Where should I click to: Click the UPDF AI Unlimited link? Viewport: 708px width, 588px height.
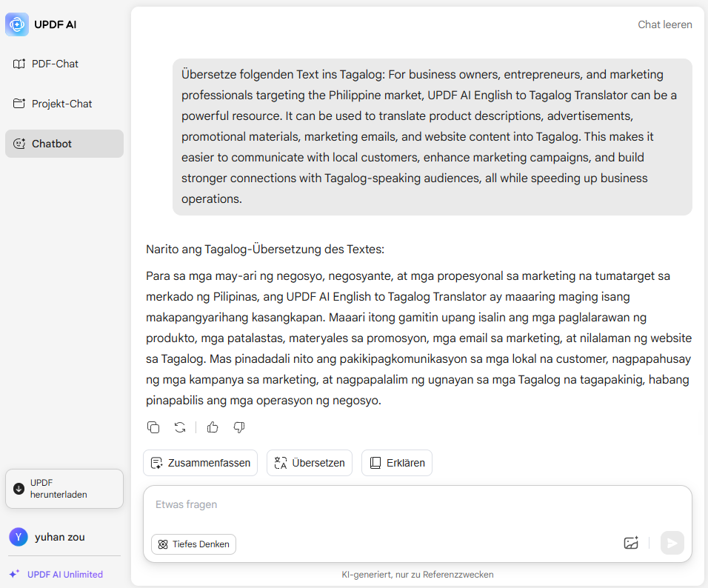tap(65, 575)
